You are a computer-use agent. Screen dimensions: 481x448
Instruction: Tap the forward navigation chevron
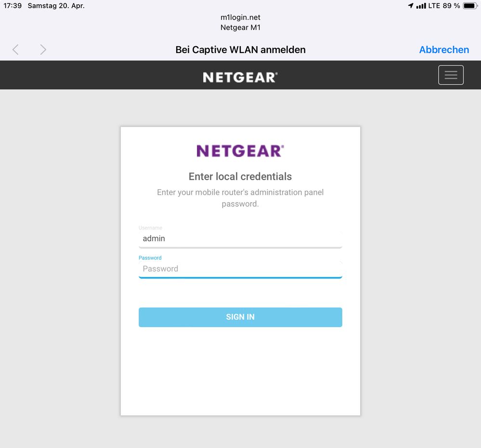pos(43,50)
